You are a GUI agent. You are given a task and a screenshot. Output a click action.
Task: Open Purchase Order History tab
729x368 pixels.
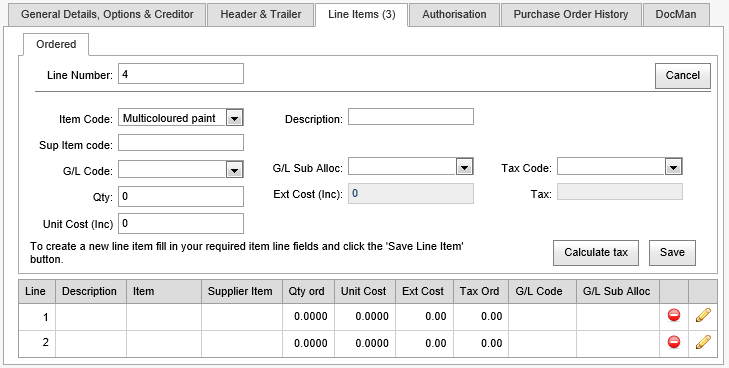[x=571, y=14]
